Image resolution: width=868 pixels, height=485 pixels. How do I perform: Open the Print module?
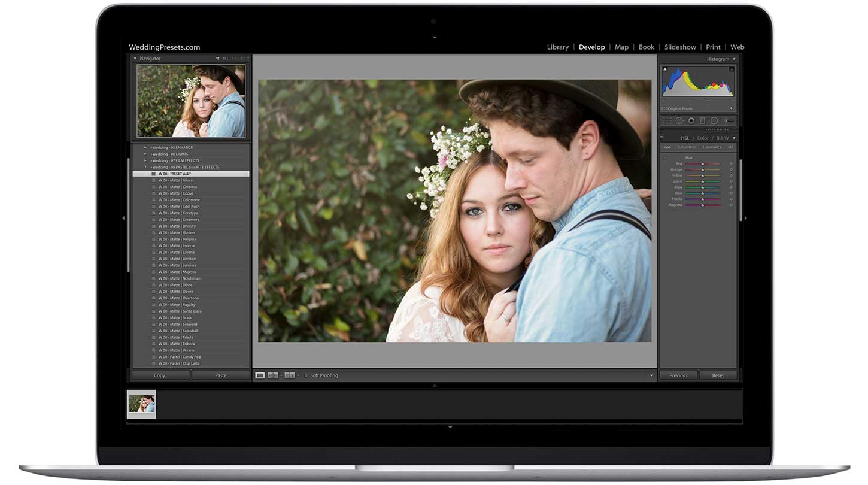tap(713, 47)
